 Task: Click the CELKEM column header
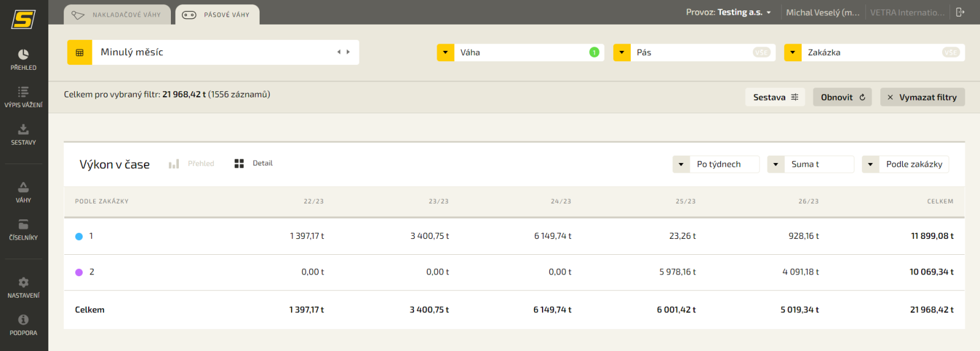[x=940, y=202]
